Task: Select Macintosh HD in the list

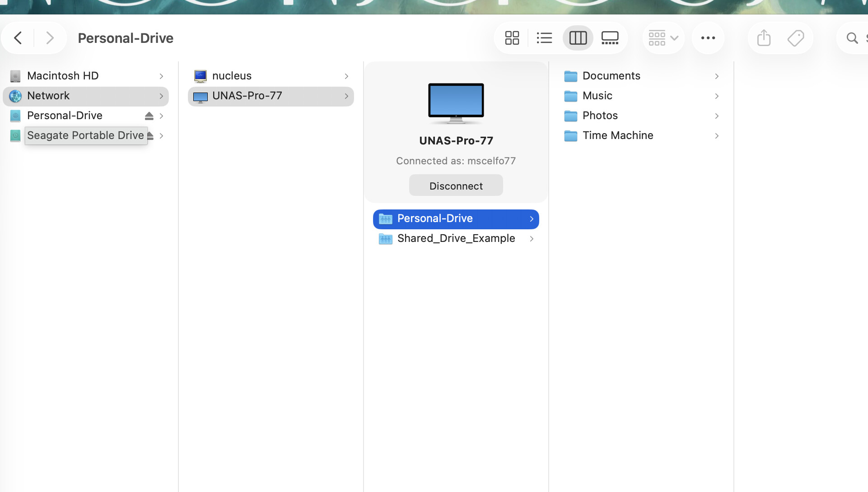Action: 63,76
